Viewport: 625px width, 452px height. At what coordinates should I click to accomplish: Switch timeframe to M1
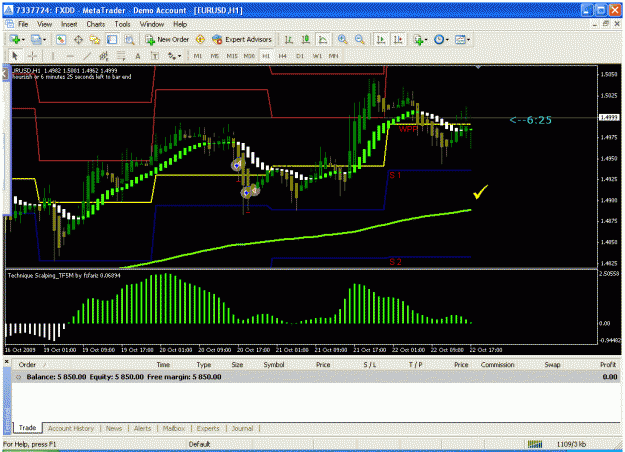pyautogui.click(x=198, y=56)
